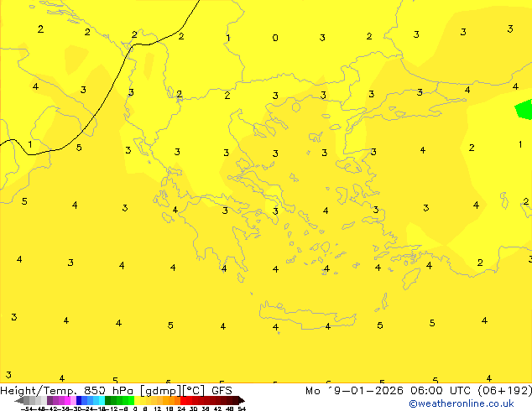Viewport: 532px width, 411px height.
Task: Click the '0' temperature value on the map
Action: 275,38
